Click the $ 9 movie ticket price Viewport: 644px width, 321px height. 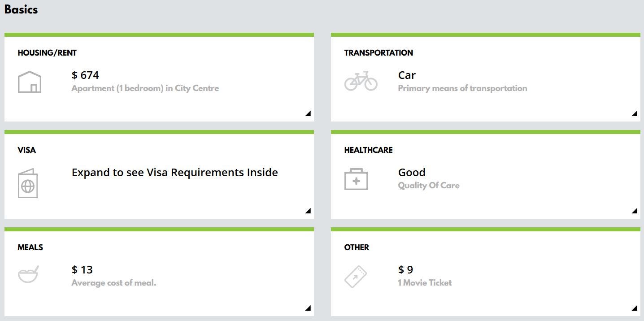(x=405, y=270)
